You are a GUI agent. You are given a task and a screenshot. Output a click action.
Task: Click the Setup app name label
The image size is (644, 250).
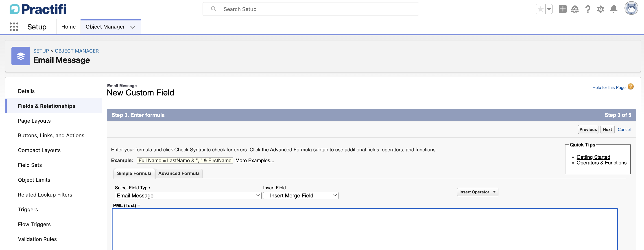37,27
